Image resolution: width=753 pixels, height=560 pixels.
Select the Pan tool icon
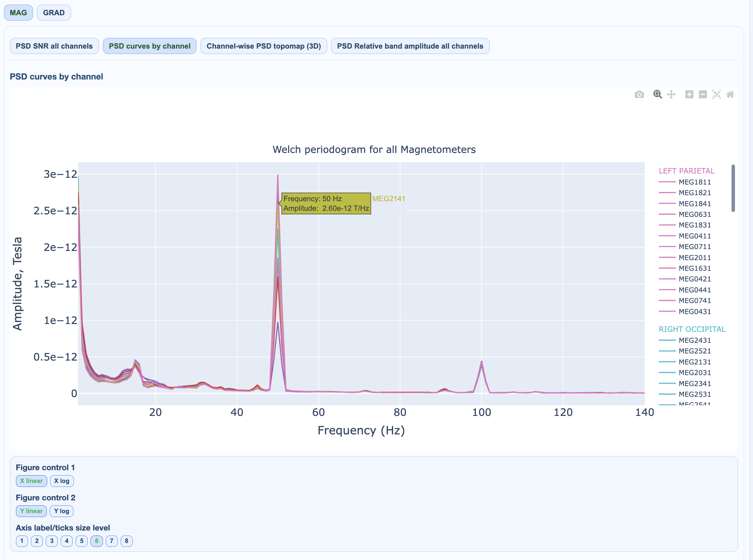[671, 94]
